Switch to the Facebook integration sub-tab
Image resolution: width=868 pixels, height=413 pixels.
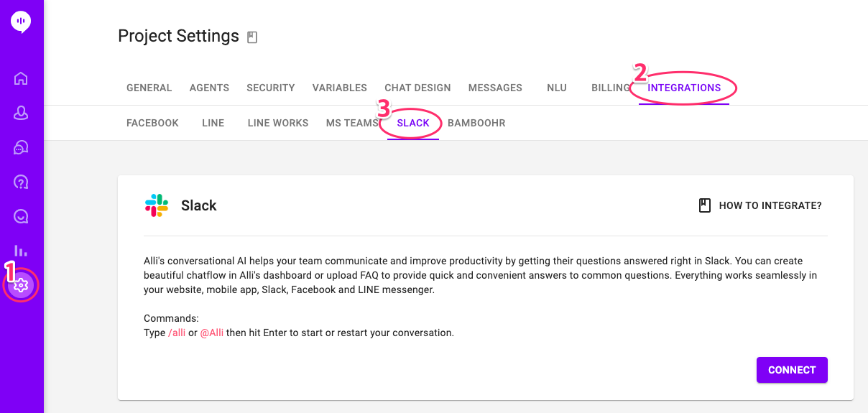[152, 123]
